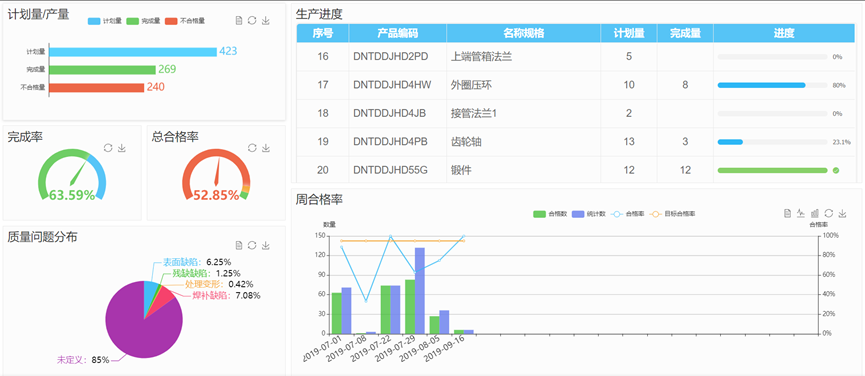This screenshot has height=376, width=865.
Task: Click full green progress bar of row 20
Action: coord(772,170)
